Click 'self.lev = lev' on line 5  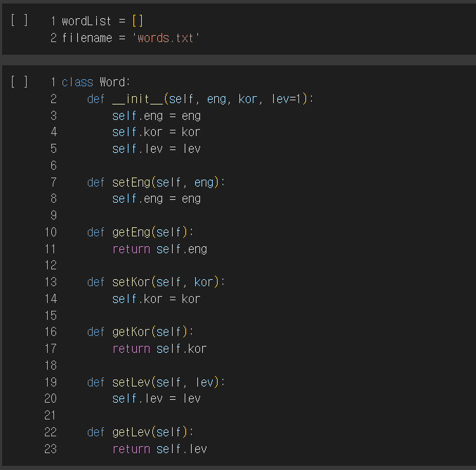point(157,149)
